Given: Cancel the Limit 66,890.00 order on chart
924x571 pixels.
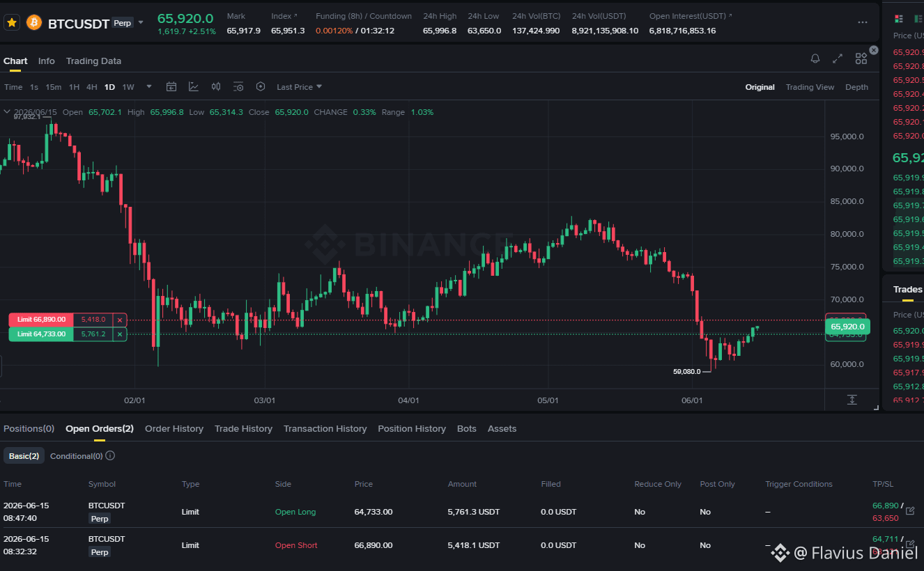Looking at the screenshot, I should [120, 320].
